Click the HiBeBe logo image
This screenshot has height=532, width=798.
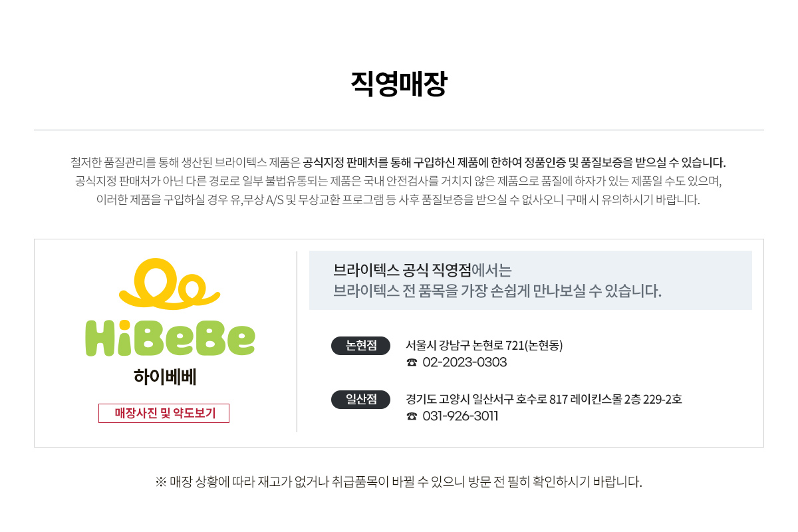[x=170, y=322]
